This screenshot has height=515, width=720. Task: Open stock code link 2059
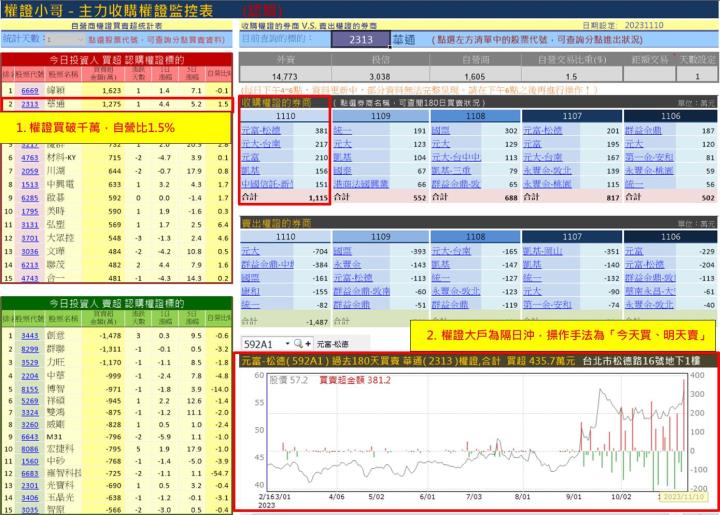(30, 171)
